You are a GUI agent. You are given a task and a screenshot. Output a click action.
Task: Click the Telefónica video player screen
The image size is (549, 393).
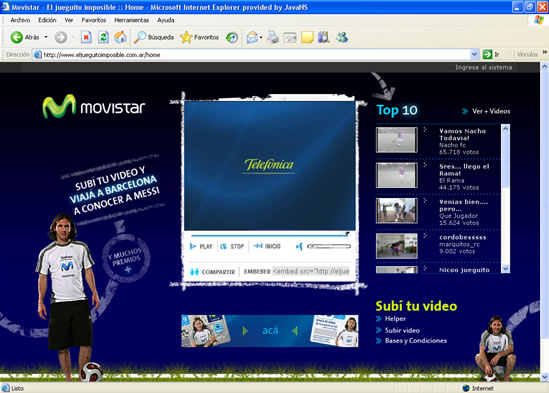(x=270, y=166)
